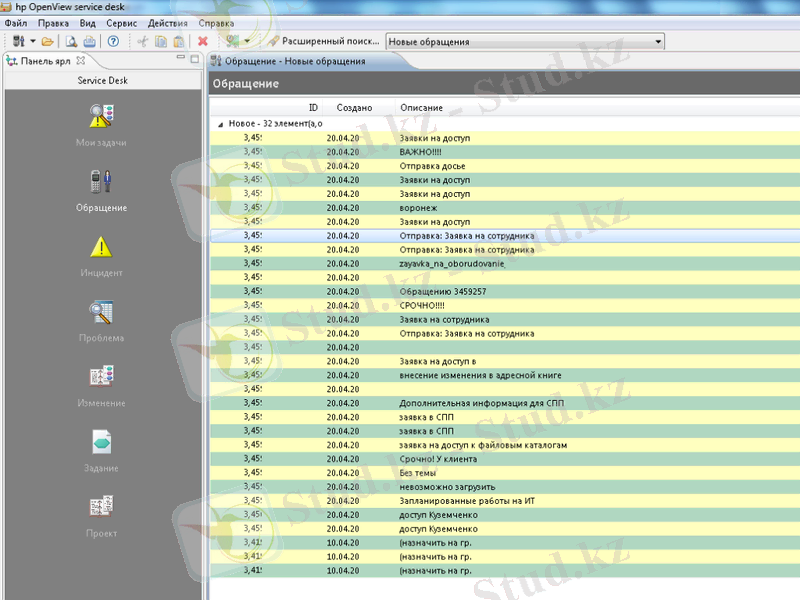Select the Проект sidebar icon
This screenshot has height=600, width=800.
coord(100,507)
